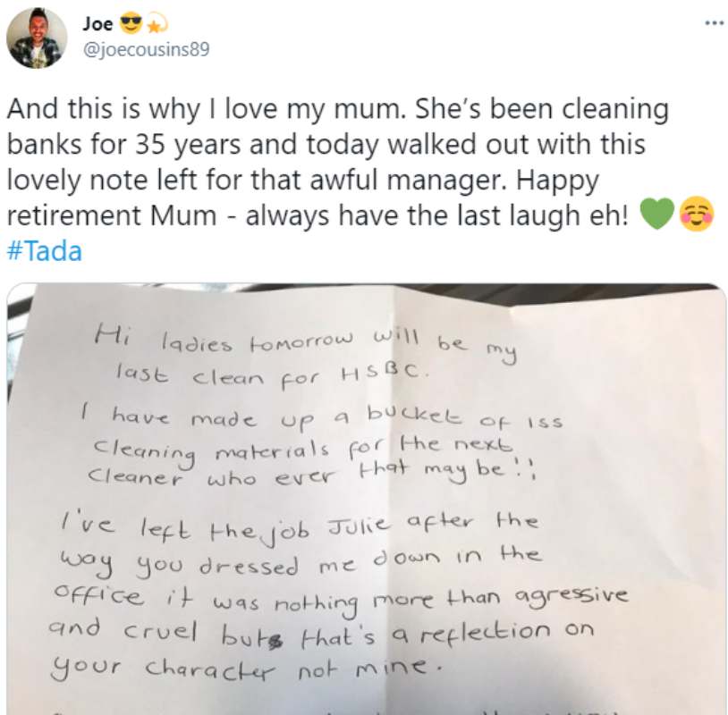Click the sunglasses emoji beside Joe
728x715 pixels.
tap(131, 23)
